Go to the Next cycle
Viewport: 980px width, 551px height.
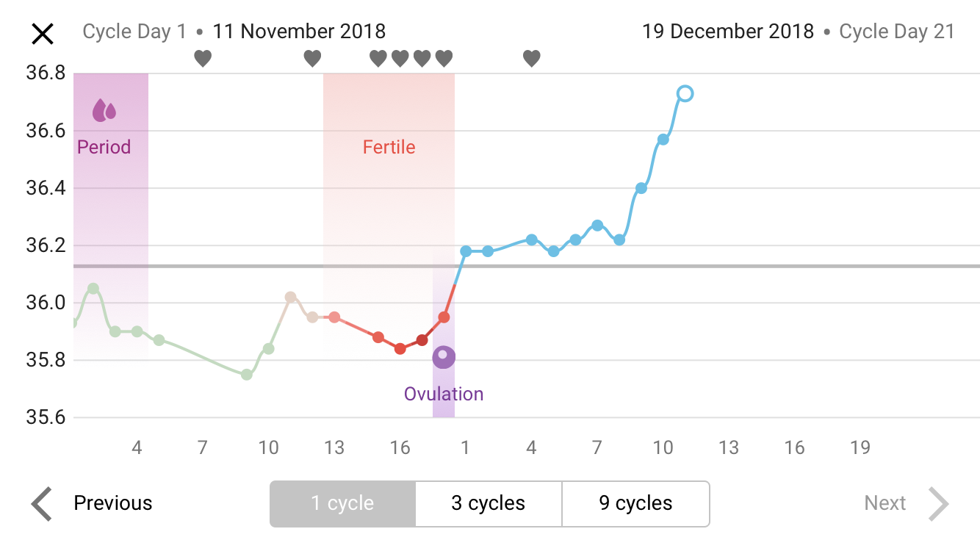884,504
